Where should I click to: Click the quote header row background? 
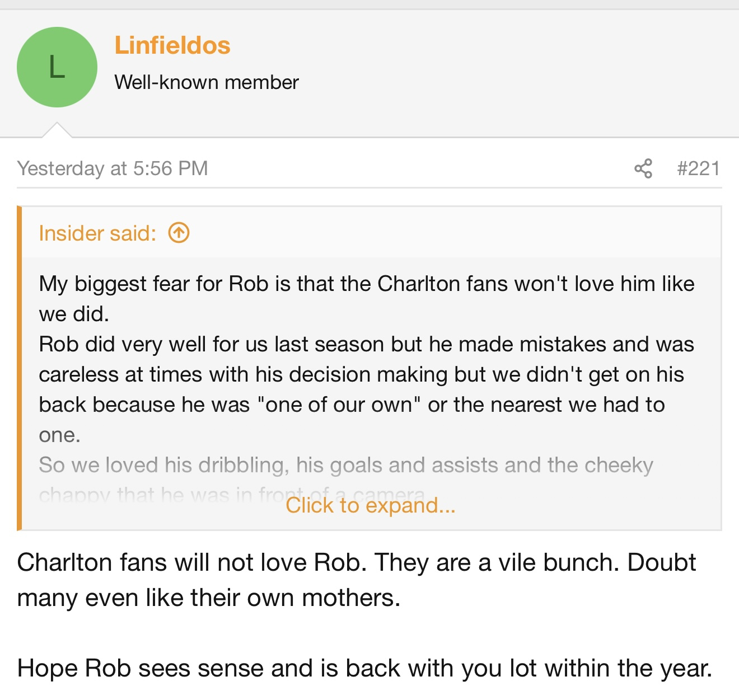371,232
